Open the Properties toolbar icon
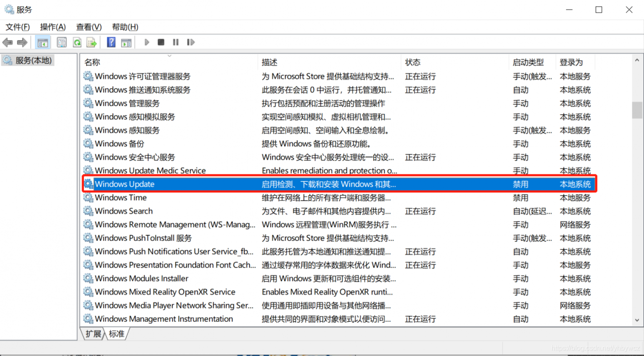Viewport: 644px width, 356px height. 62,43
